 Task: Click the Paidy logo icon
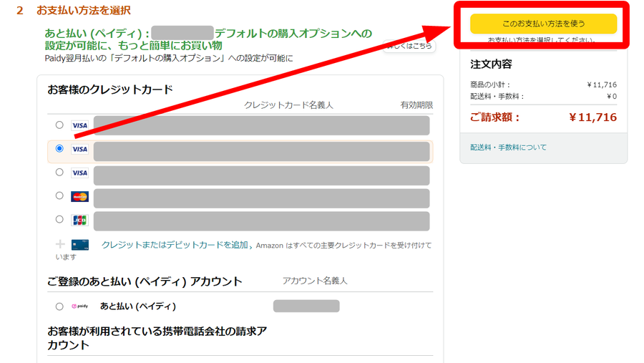pos(79,306)
